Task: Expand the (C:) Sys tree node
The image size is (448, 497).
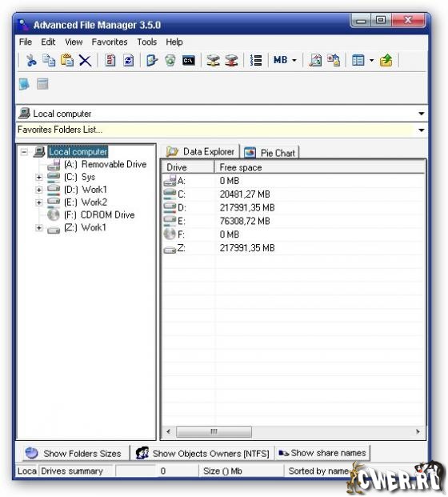Action: point(39,177)
